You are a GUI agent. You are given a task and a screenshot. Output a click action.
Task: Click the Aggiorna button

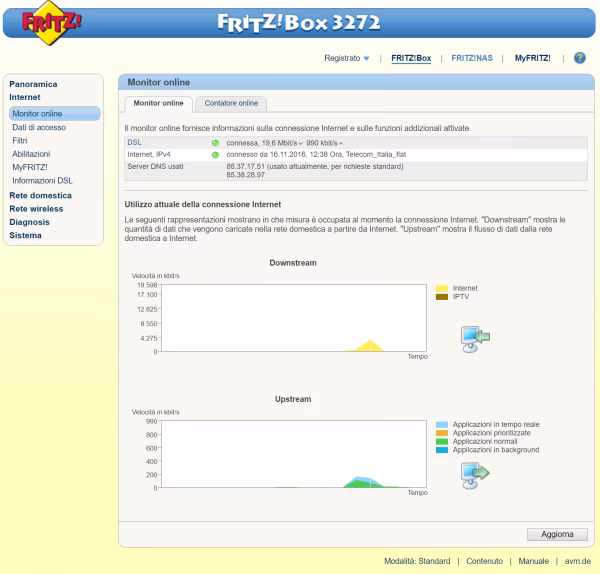557,534
